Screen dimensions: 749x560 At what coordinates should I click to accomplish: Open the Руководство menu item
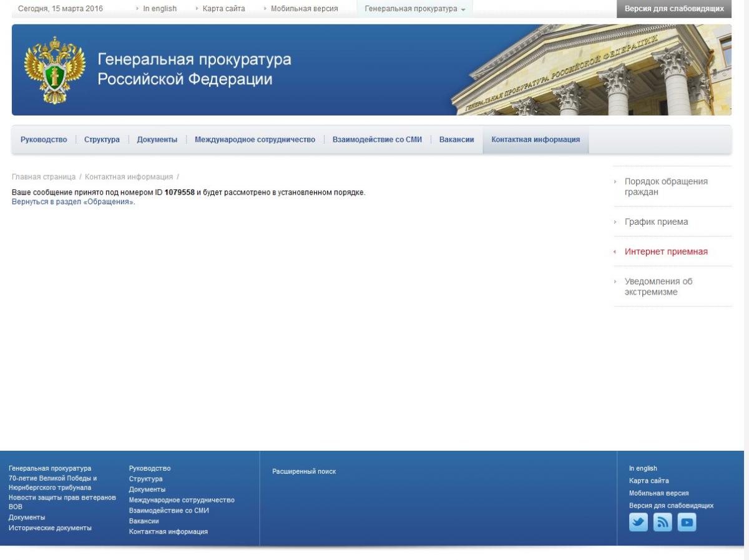[x=44, y=140]
